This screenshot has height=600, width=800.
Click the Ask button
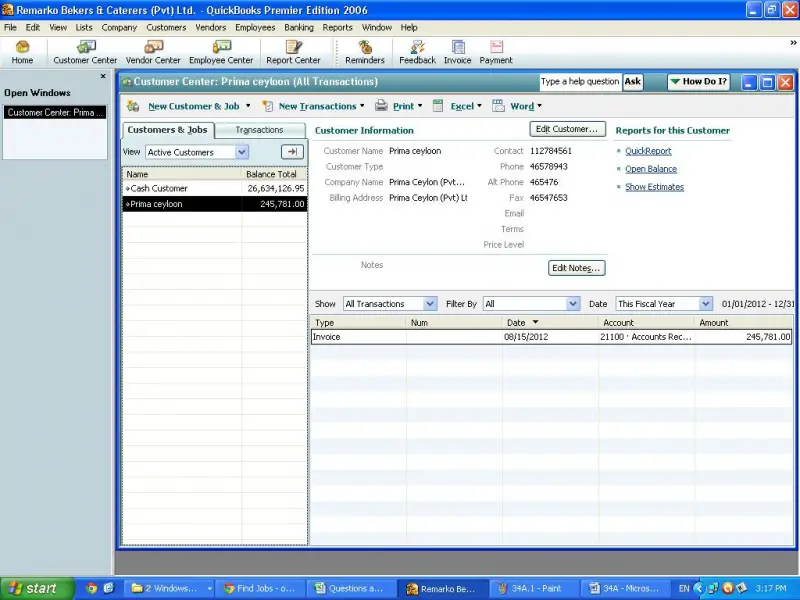coord(633,82)
